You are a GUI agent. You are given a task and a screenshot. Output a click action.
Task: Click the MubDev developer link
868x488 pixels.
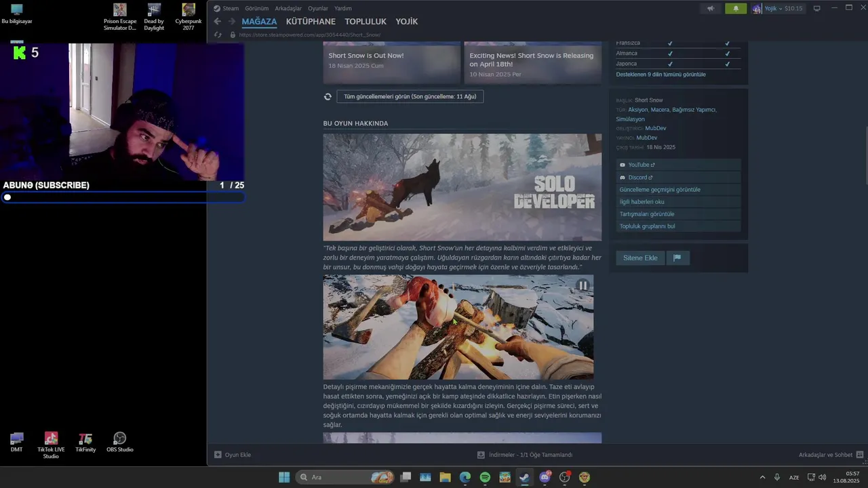point(656,128)
